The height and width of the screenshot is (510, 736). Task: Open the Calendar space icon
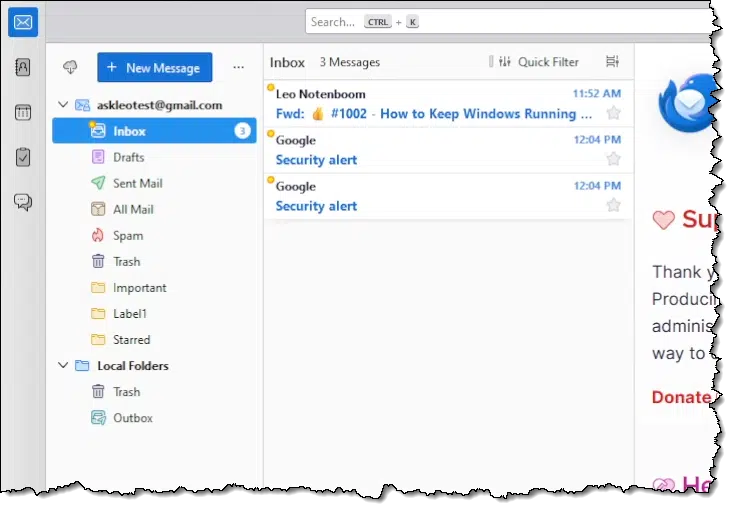23,113
